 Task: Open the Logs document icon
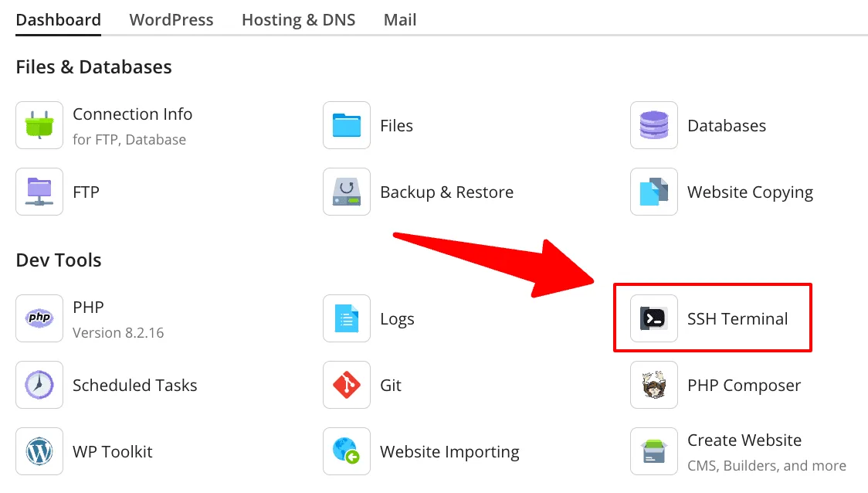pyautogui.click(x=347, y=318)
